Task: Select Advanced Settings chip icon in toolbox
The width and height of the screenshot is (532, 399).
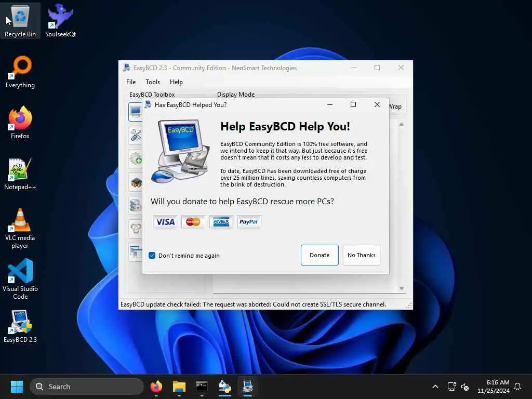Action: pos(136,182)
